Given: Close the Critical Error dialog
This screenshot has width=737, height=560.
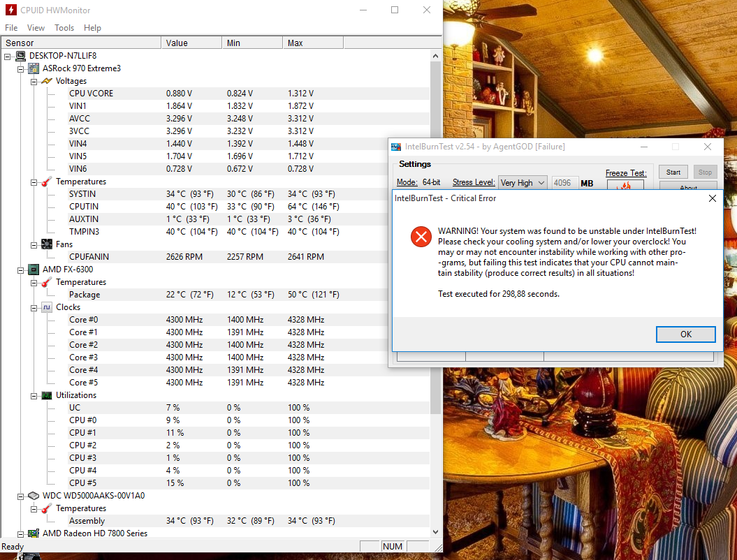Looking at the screenshot, I should pos(712,198).
